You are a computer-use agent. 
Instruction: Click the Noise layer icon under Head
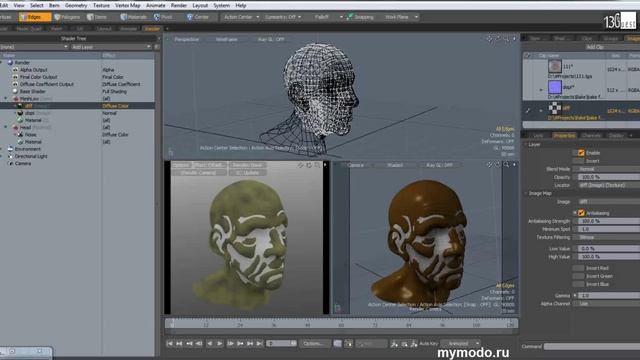(x=20, y=135)
